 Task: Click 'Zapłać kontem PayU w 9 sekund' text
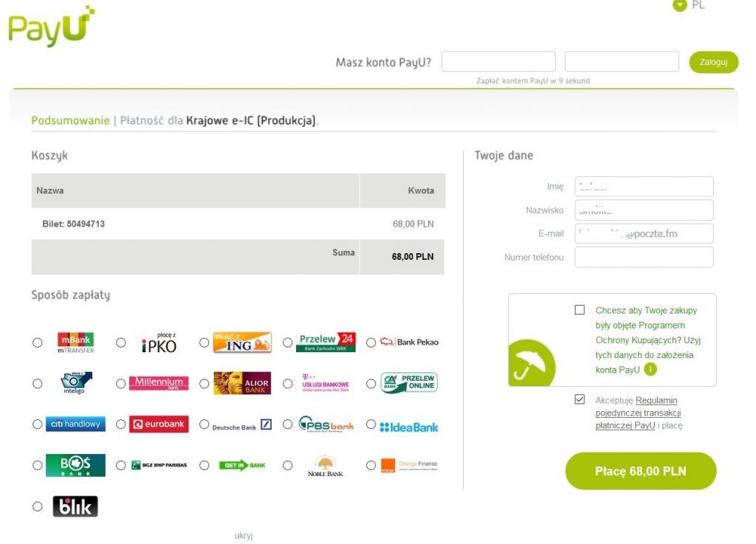[533, 81]
